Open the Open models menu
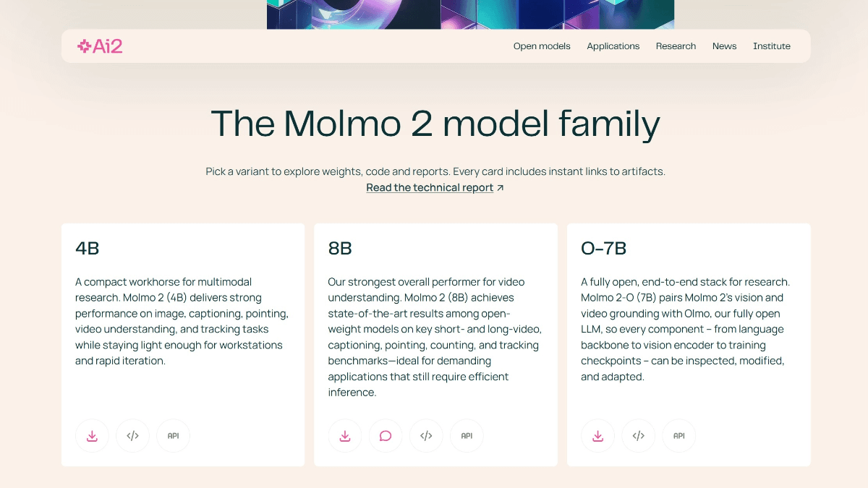The image size is (868, 488). point(541,46)
